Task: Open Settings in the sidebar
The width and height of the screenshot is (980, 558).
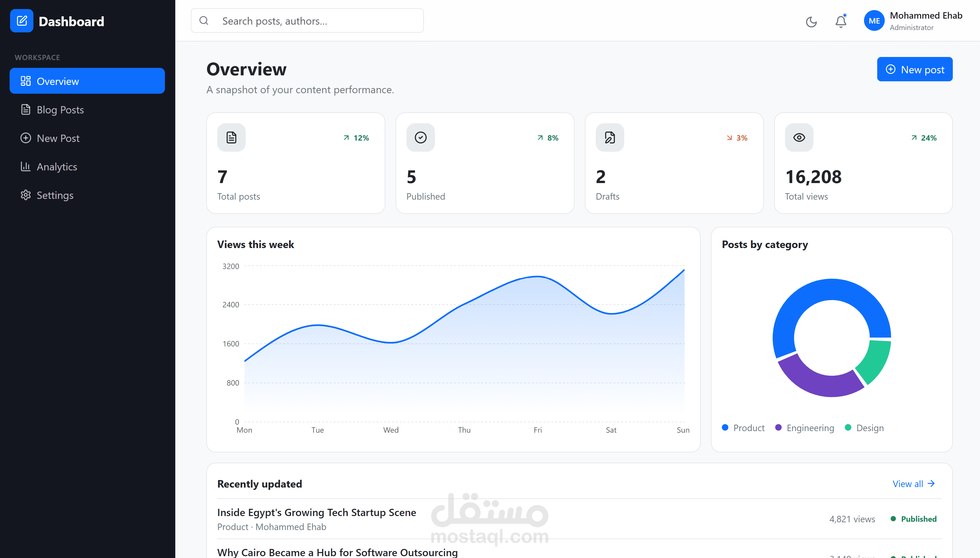Action: click(87, 195)
